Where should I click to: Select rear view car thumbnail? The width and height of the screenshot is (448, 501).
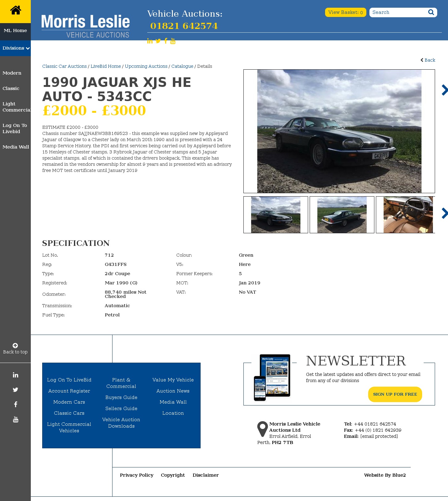point(342,215)
